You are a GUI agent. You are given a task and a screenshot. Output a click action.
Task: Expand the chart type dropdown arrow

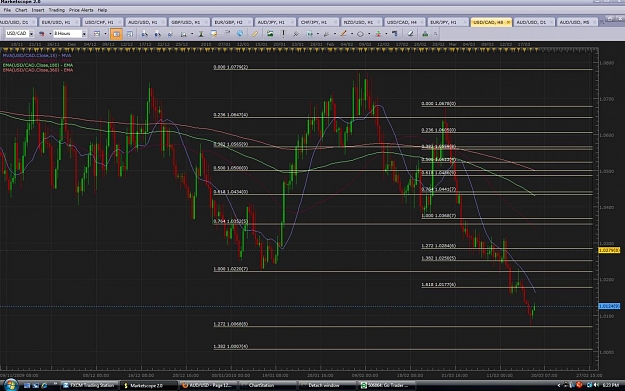[105, 34]
